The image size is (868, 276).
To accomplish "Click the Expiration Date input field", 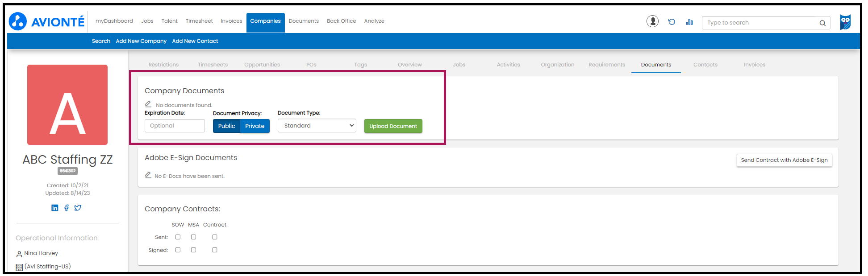I will click(175, 126).
